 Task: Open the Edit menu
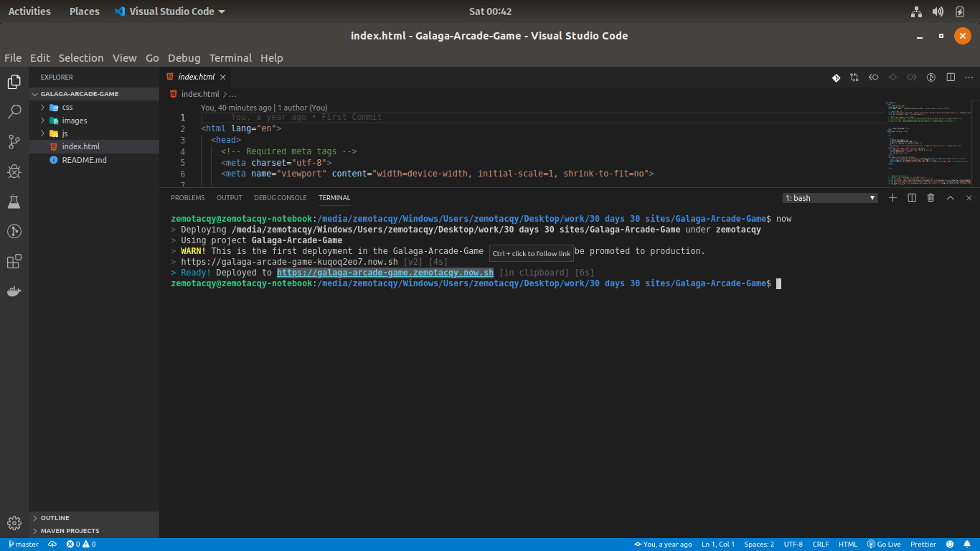[40, 58]
